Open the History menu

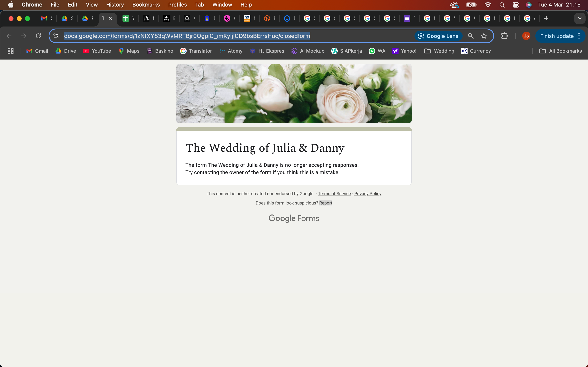tap(115, 5)
